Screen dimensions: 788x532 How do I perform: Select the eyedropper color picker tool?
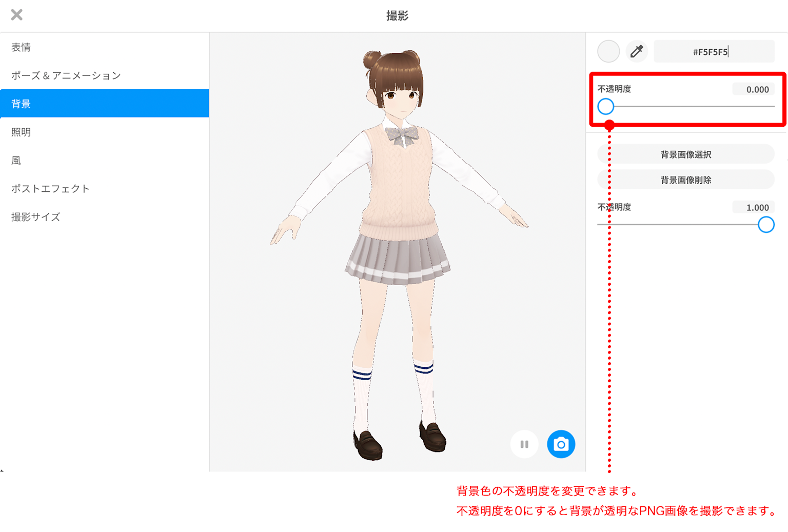point(636,51)
